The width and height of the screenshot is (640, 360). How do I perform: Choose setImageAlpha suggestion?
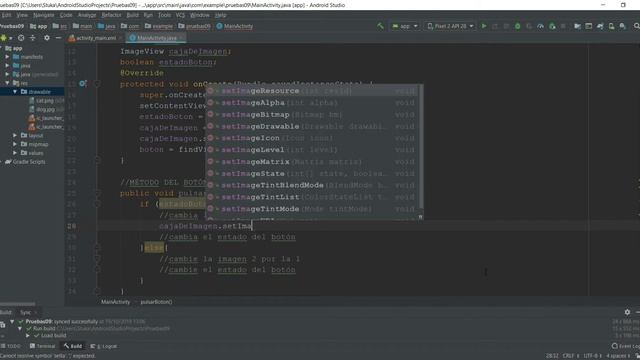[x=313, y=103]
